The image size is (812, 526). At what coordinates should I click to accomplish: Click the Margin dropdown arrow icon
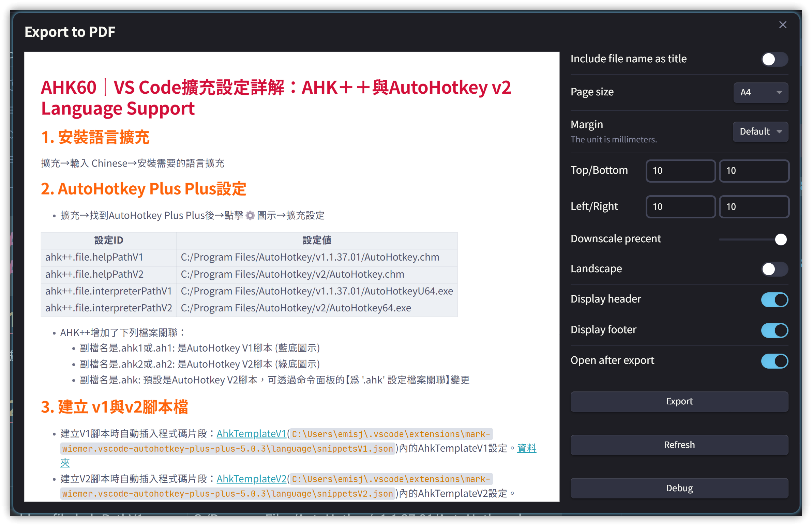(779, 131)
